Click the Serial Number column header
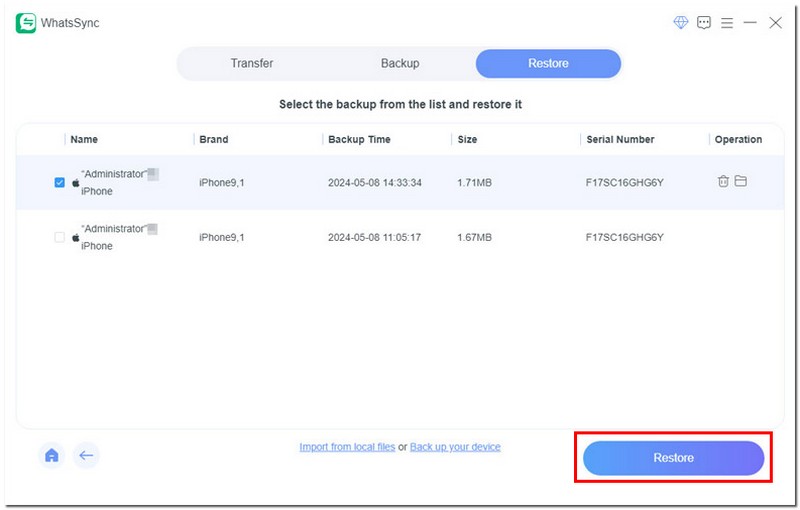This screenshot has width=800, height=510. coord(620,139)
